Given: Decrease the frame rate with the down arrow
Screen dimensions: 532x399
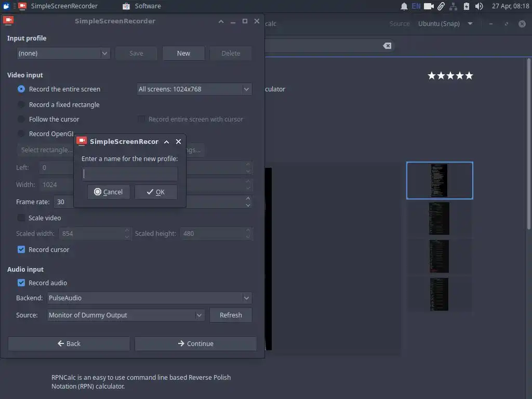Looking at the screenshot, I should pyautogui.click(x=248, y=205).
